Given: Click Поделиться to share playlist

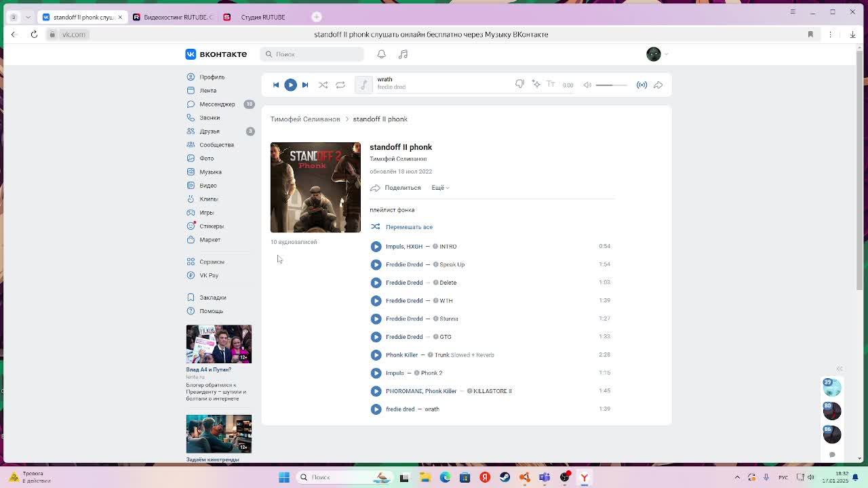Looking at the screenshot, I should (395, 188).
